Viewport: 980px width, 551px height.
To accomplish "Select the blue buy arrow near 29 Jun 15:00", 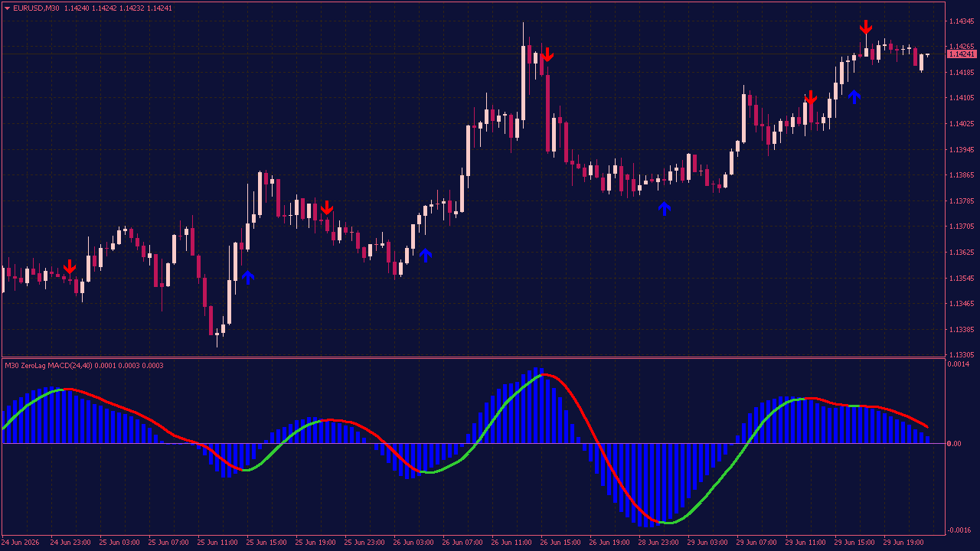I will 854,96.
